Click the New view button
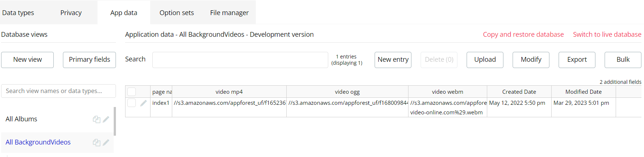Image resolution: width=644 pixels, height=157 pixels. click(x=28, y=60)
